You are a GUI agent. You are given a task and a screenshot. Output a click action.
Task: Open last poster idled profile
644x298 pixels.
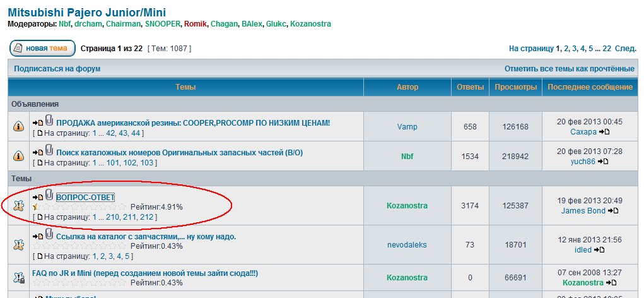click(583, 250)
